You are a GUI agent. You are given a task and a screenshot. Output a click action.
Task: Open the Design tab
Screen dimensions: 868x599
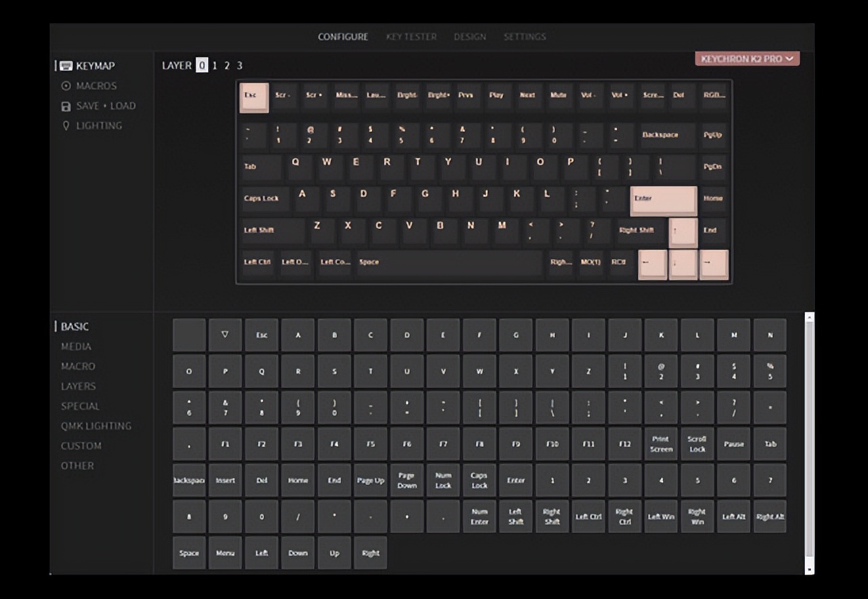[470, 37]
